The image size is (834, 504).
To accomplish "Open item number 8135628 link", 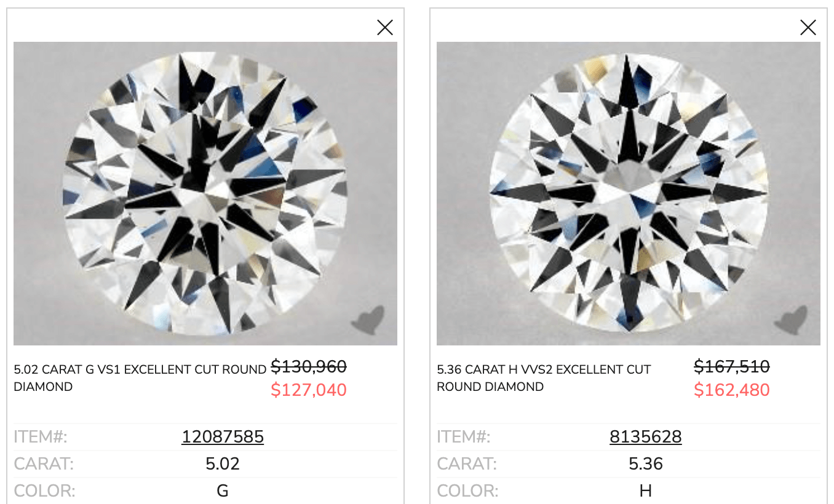I will (x=646, y=437).
